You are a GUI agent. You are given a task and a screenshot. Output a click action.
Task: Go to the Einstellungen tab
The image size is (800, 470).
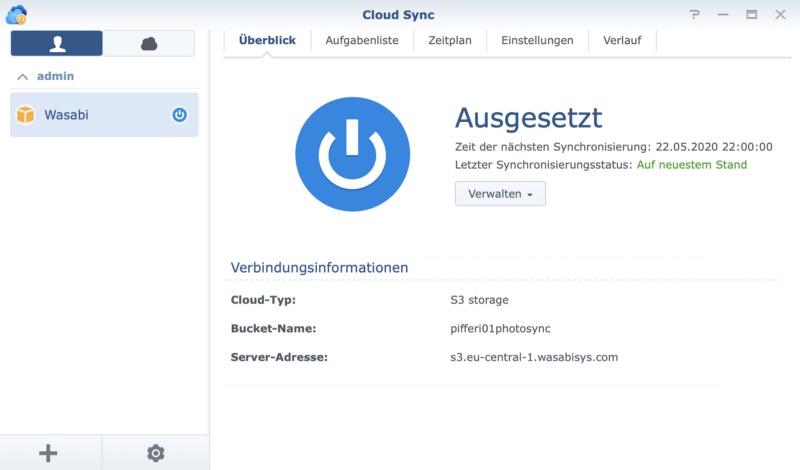pos(537,40)
